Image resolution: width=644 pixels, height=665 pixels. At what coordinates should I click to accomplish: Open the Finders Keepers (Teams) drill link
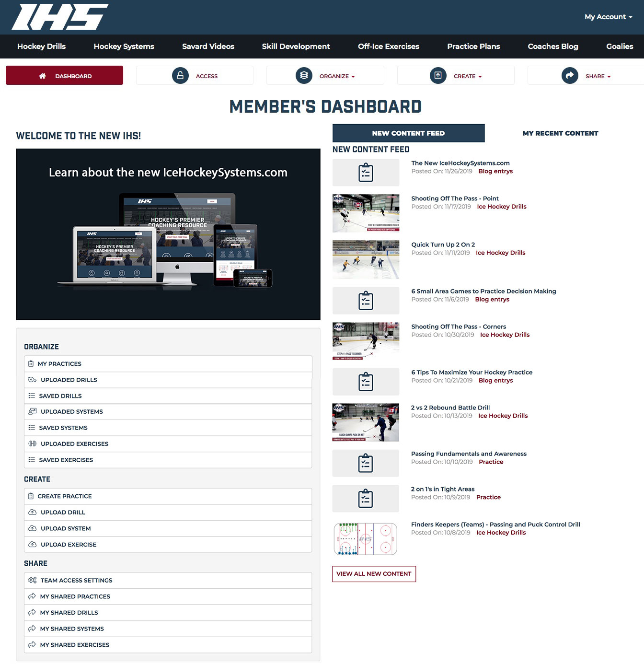pos(495,525)
